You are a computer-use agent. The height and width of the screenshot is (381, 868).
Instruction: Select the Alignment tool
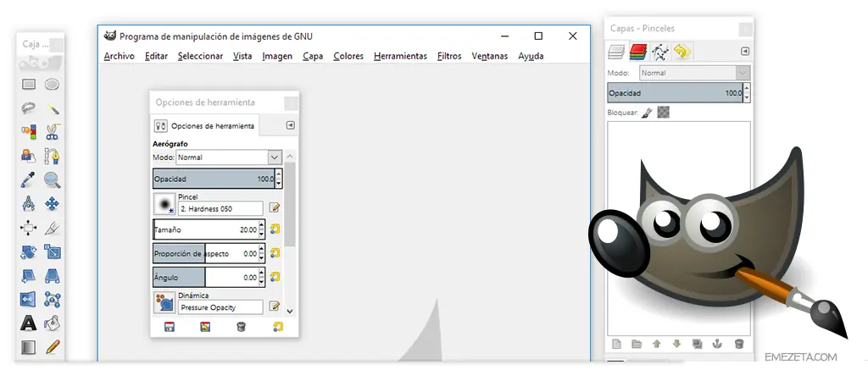tap(28, 228)
